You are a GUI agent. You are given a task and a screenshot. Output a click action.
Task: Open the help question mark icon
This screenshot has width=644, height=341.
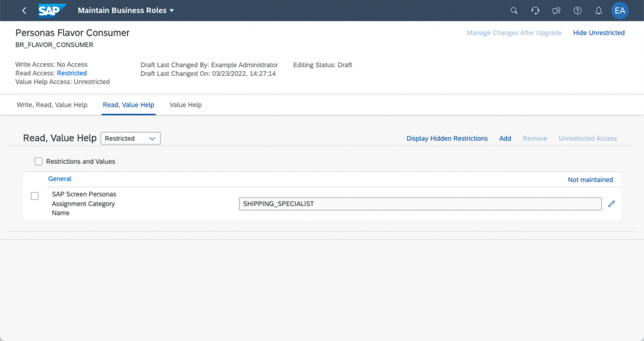pyautogui.click(x=577, y=11)
